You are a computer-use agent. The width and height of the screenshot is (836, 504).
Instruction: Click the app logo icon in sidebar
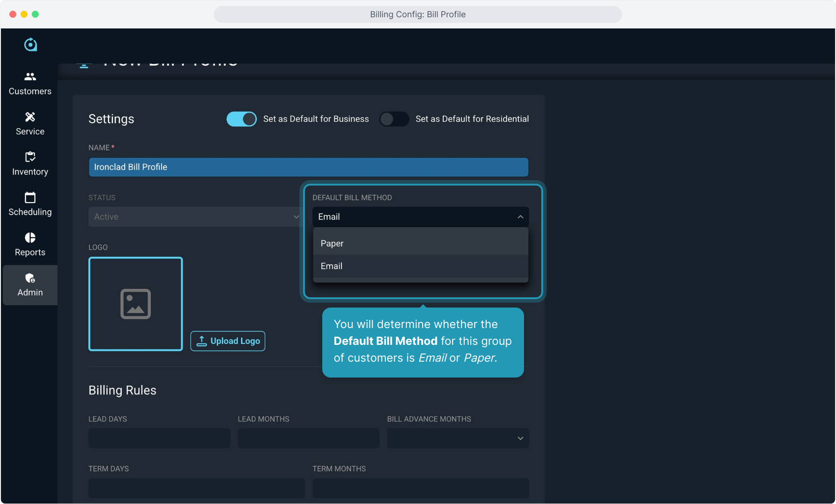tap(30, 45)
